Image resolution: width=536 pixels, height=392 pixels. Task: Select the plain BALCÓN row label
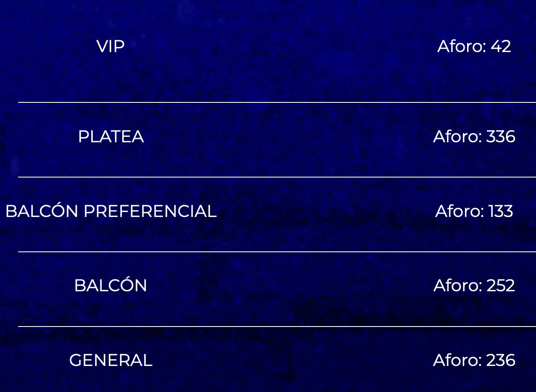coord(111,285)
